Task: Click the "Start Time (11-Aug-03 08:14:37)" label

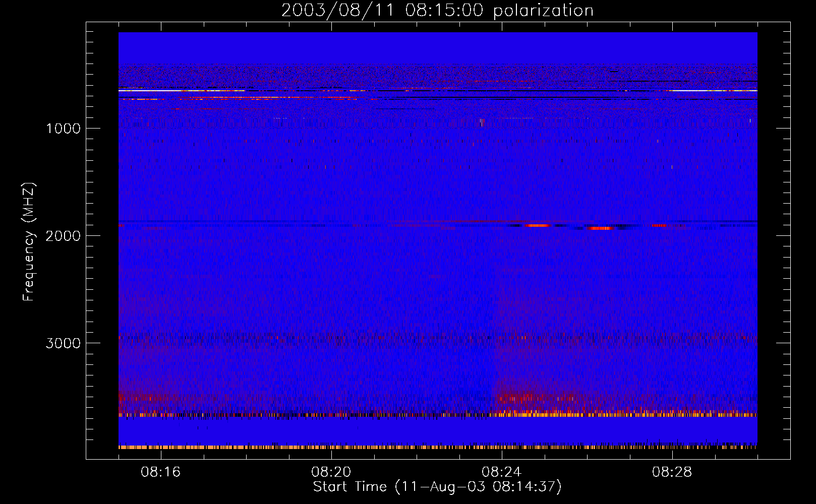Action: point(437,487)
